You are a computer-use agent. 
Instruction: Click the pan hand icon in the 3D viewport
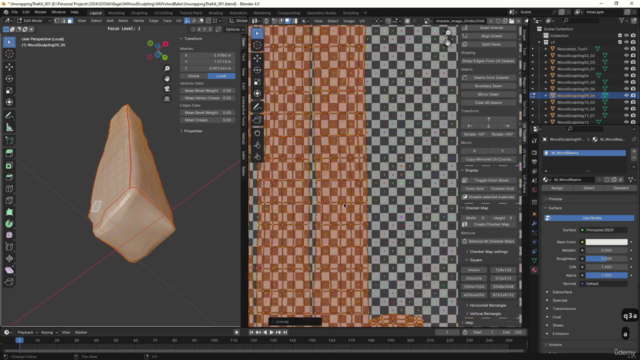coord(167,78)
